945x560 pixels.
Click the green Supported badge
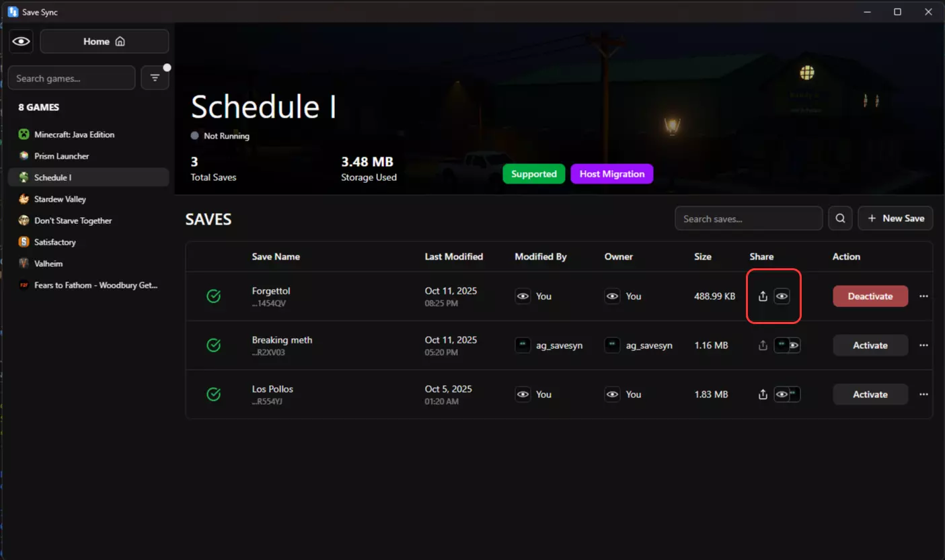pos(534,174)
